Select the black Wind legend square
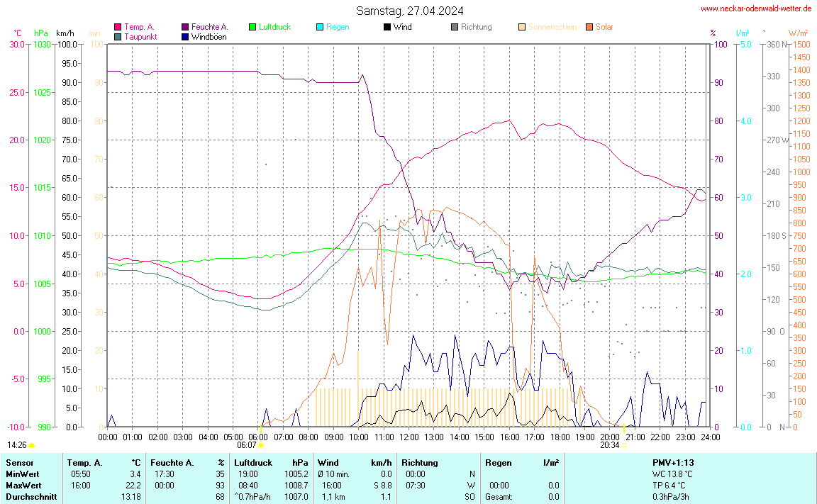The image size is (817, 504). [387, 27]
